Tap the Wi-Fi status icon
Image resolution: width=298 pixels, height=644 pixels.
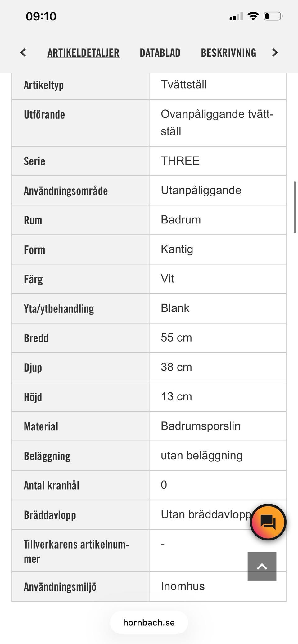point(253,16)
